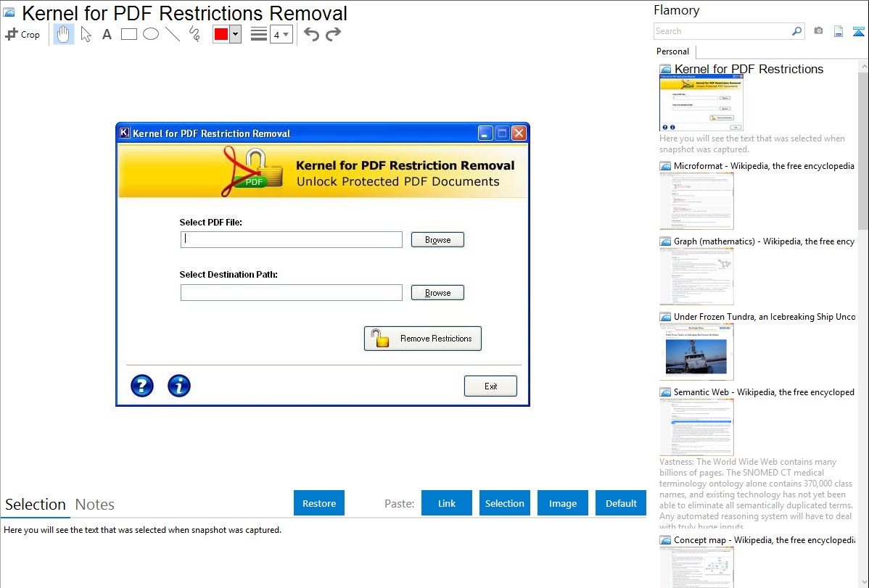Click the Kernel dialog title bar icon

pos(125,133)
